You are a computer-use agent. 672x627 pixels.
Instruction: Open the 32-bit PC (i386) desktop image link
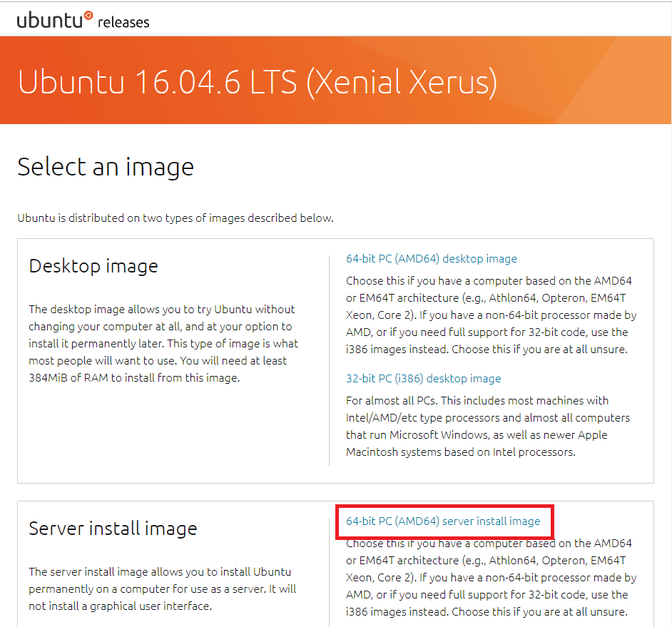click(x=424, y=379)
